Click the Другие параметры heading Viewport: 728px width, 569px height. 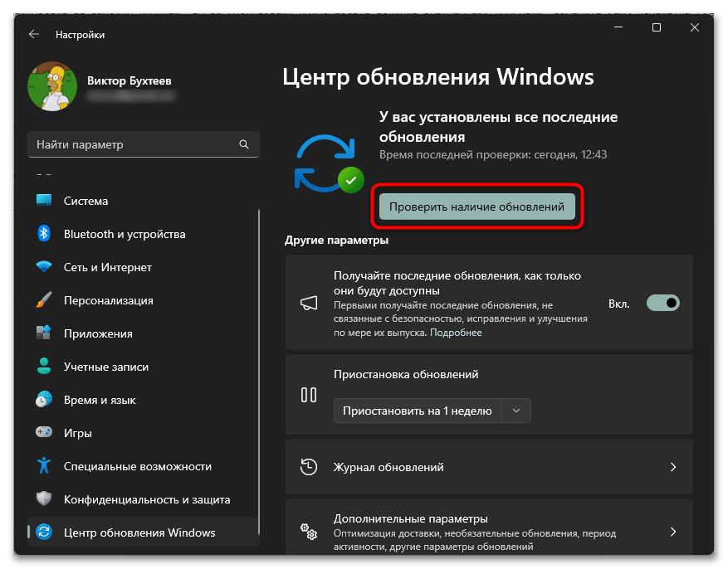(337, 241)
